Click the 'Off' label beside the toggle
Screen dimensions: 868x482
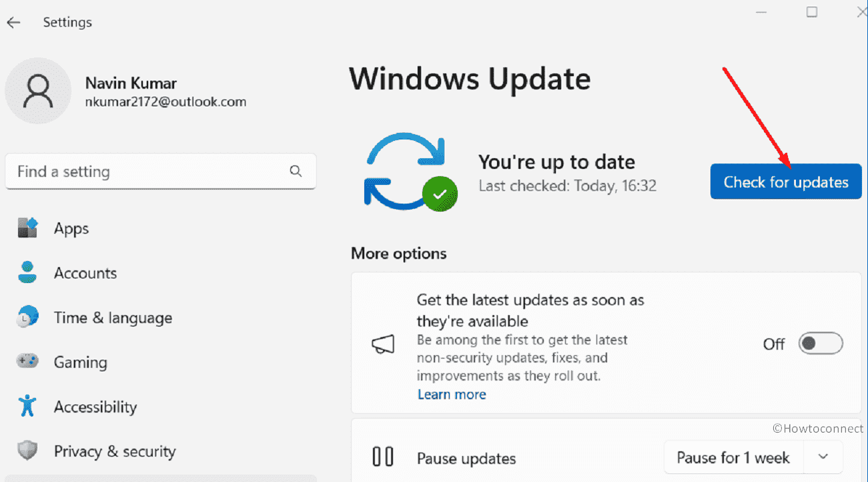click(x=774, y=344)
